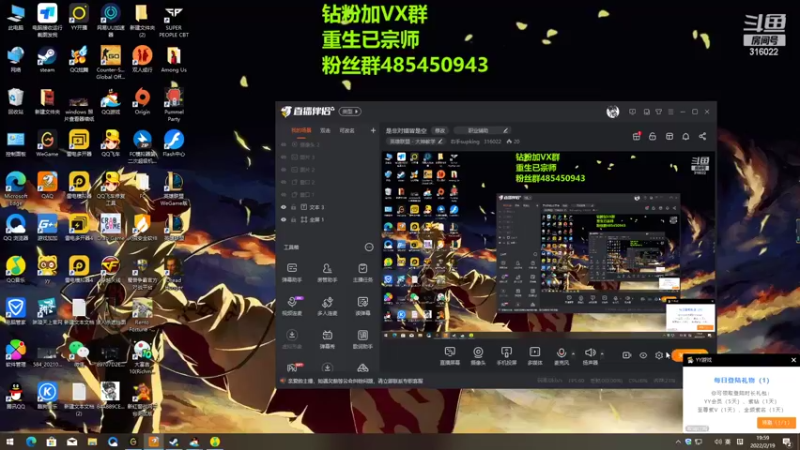Toggle visibility of the 文本 3 source
Viewport: 800px width, 450px height.
pyautogui.click(x=284, y=207)
